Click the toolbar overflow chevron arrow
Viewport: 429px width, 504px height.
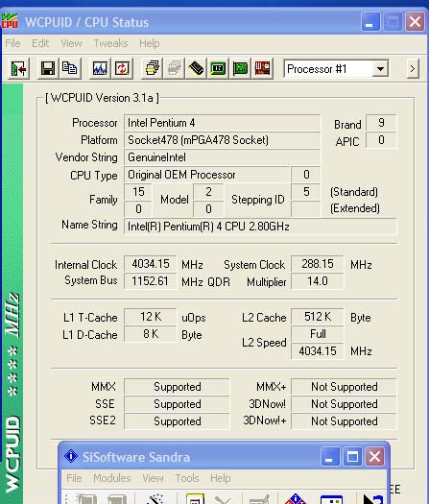[413, 69]
